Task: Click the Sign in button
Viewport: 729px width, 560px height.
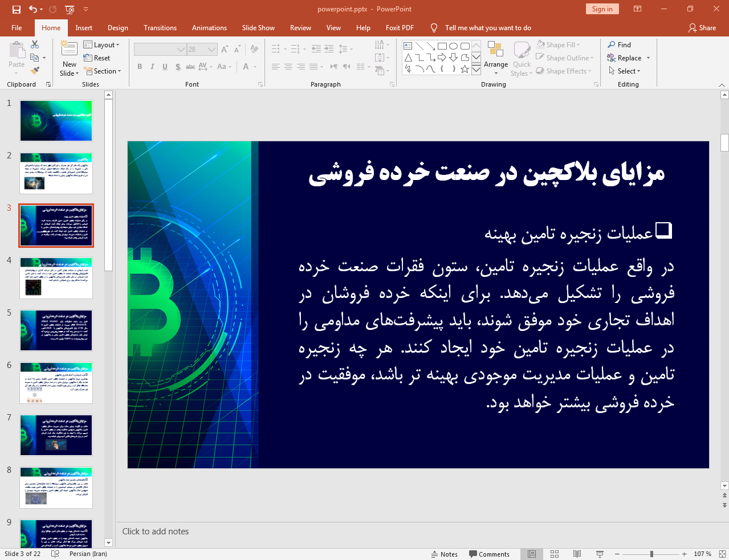Action: click(x=601, y=9)
